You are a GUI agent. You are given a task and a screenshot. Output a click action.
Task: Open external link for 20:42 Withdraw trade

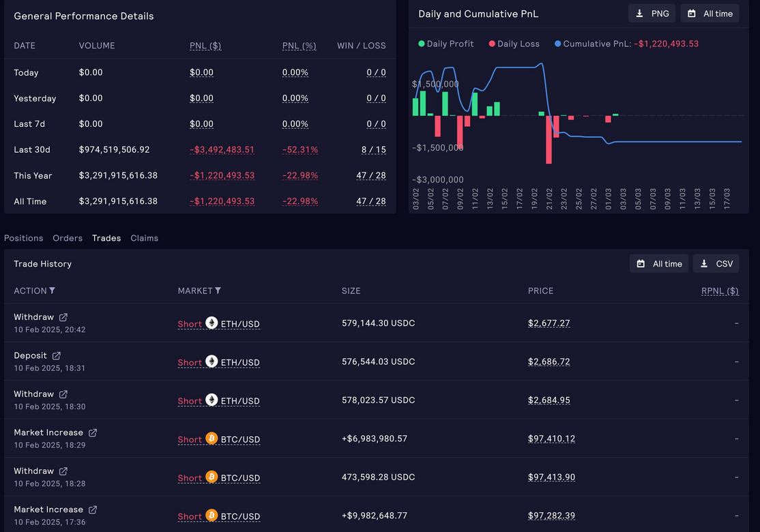(63, 317)
